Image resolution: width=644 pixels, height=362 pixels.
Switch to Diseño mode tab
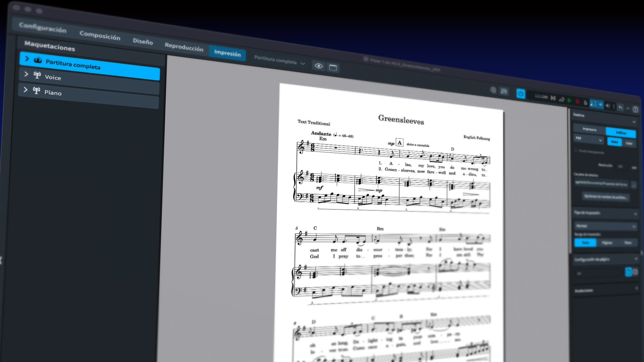143,41
